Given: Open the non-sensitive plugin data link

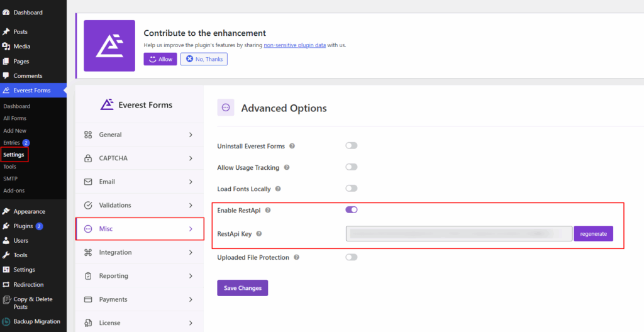Looking at the screenshot, I should tap(294, 45).
